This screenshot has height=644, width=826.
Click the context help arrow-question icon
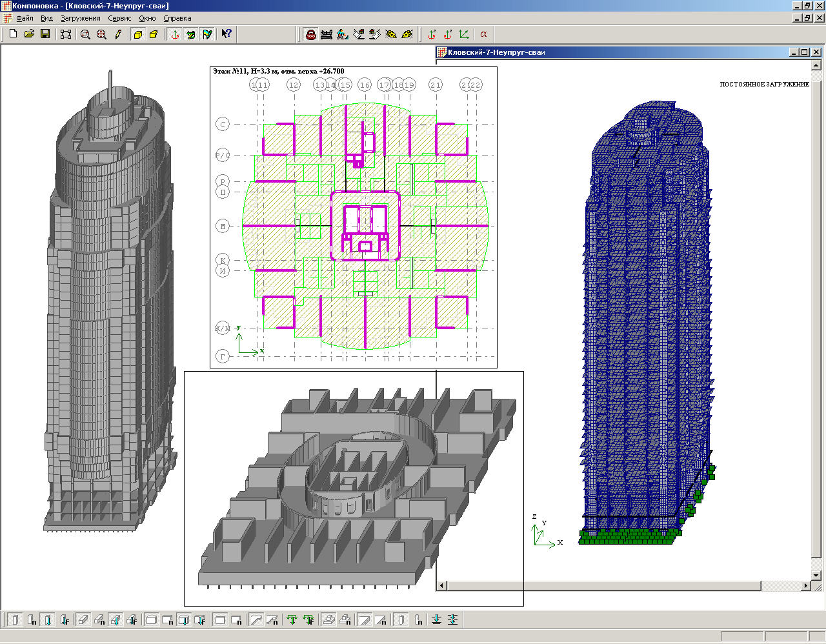(x=227, y=34)
